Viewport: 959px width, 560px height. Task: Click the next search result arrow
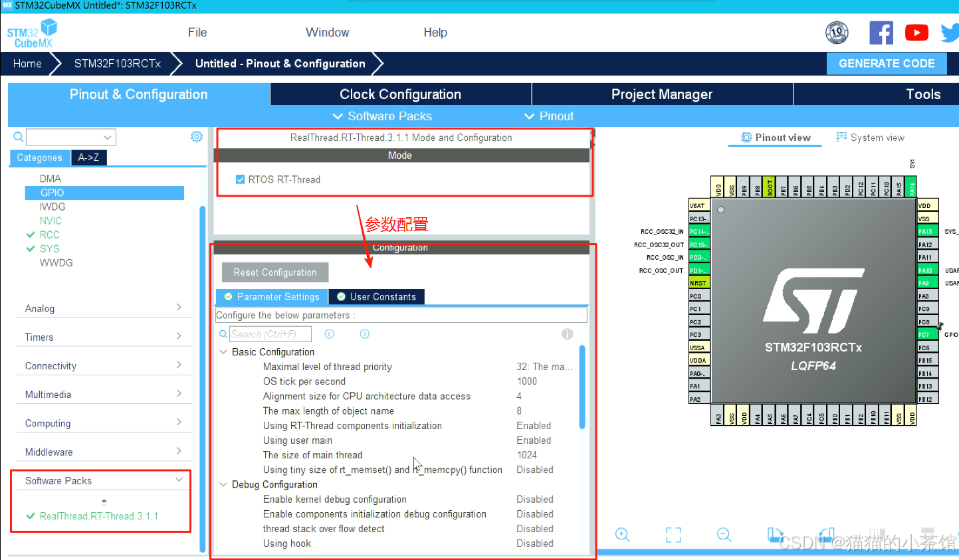pos(365,334)
